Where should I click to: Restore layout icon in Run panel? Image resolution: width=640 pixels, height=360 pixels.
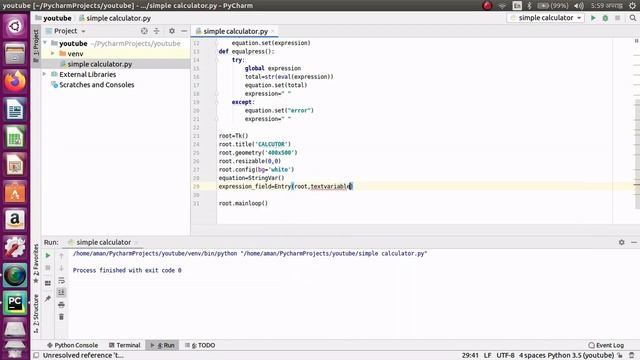[48, 283]
